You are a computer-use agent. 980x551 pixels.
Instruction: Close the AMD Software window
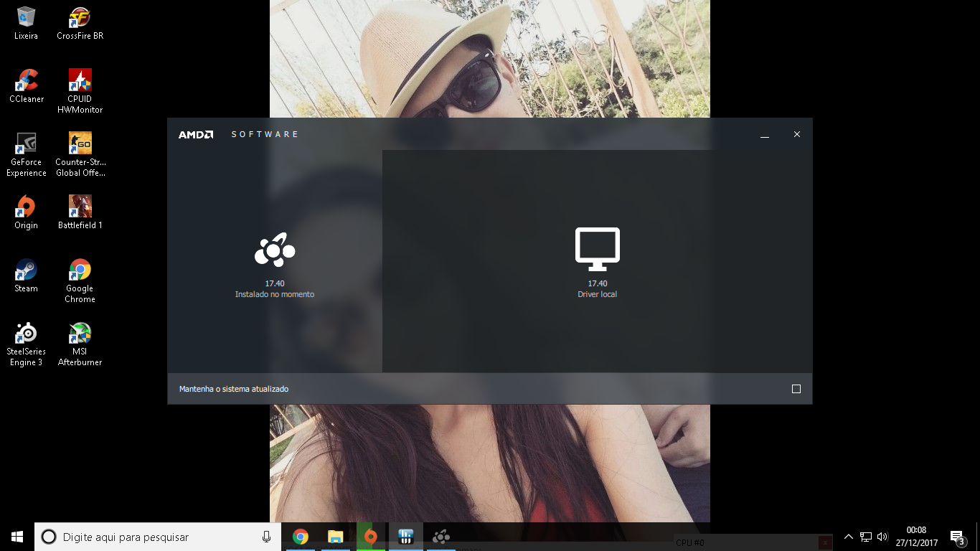coord(797,134)
